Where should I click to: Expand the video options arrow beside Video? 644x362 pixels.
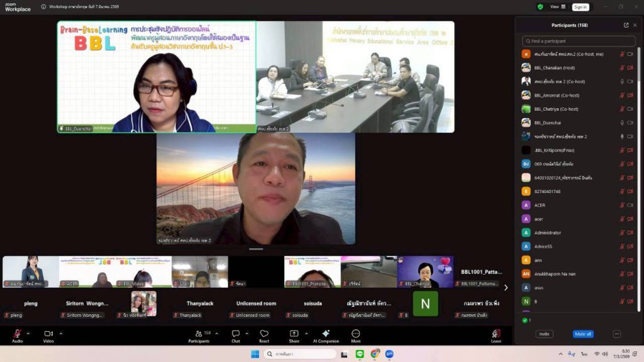click(x=60, y=333)
